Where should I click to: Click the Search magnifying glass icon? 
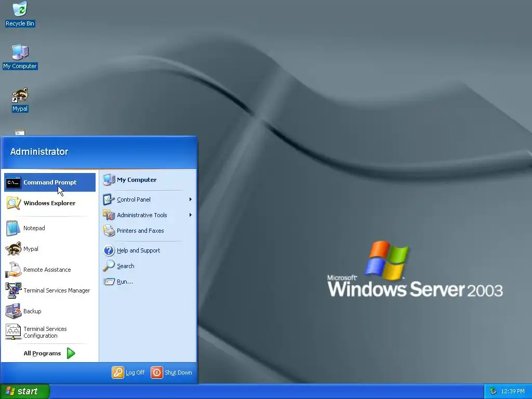coord(109,266)
